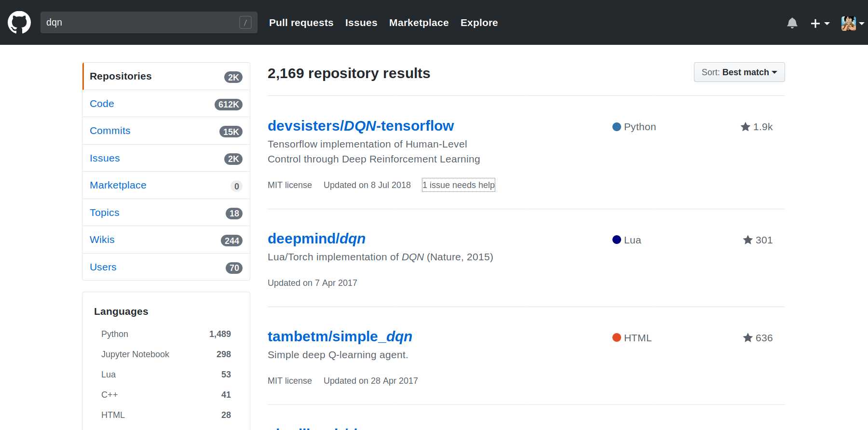Open tambetm/simple_dqn repository

click(340, 336)
